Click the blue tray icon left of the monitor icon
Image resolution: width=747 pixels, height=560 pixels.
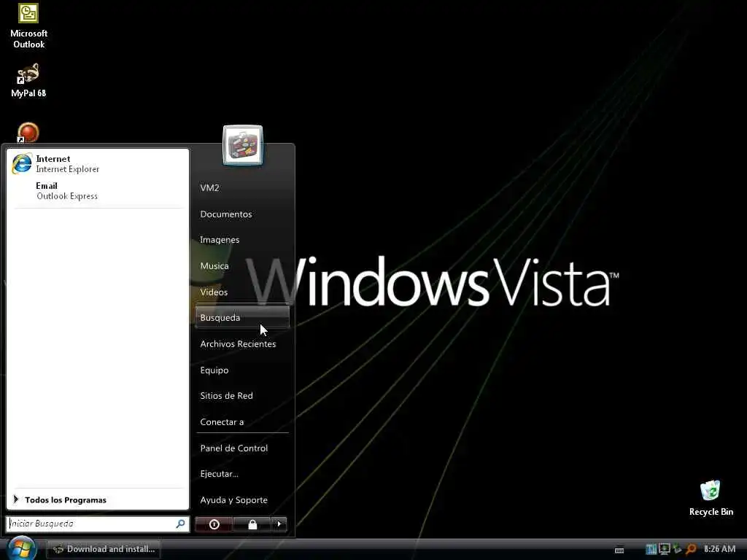point(651,549)
